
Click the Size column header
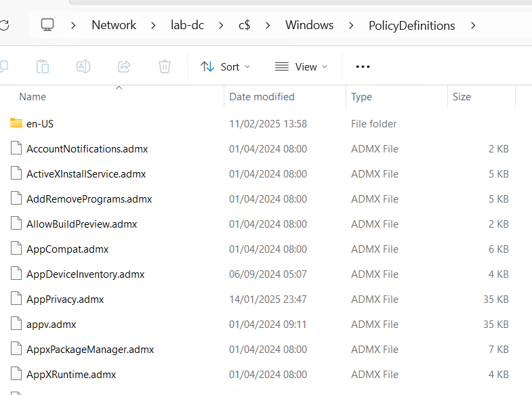click(462, 97)
